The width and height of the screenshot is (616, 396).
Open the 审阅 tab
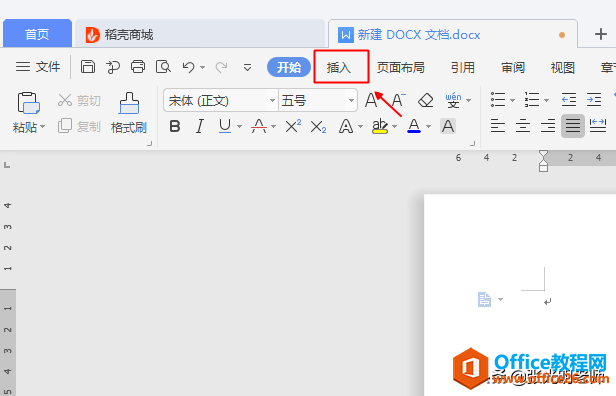pyautogui.click(x=513, y=68)
